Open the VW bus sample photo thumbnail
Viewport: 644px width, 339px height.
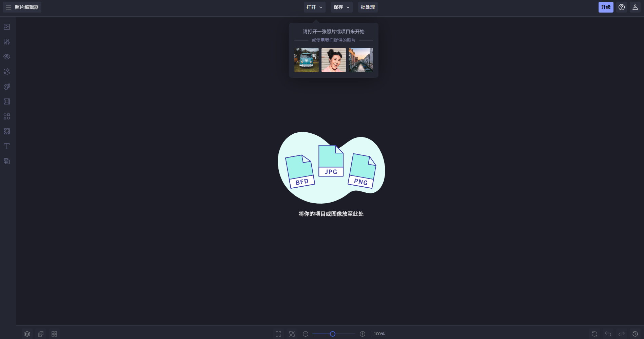(306, 60)
